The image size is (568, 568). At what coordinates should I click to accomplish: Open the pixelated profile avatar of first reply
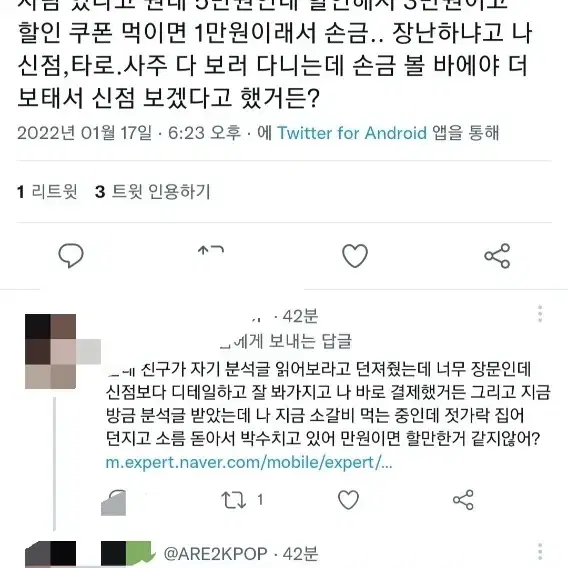coord(50,351)
